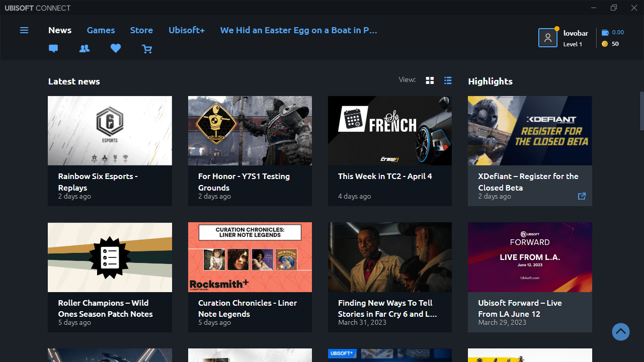Click the March 29, 2023 date
Image resolution: width=644 pixels, height=362 pixels.
(x=502, y=322)
